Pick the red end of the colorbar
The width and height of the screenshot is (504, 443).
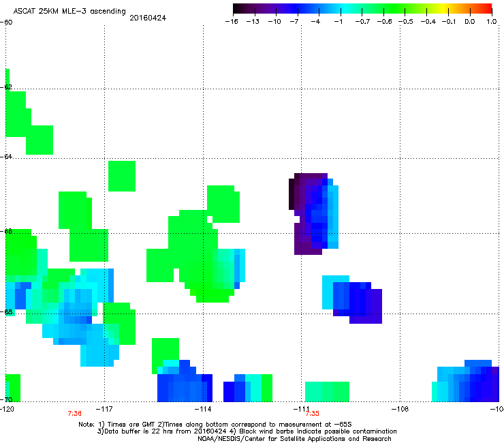(488, 9)
